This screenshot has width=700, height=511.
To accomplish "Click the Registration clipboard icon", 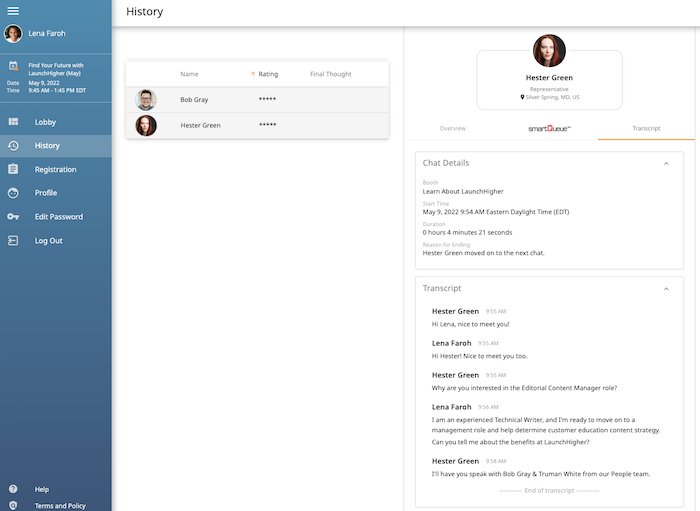I will tap(13, 170).
